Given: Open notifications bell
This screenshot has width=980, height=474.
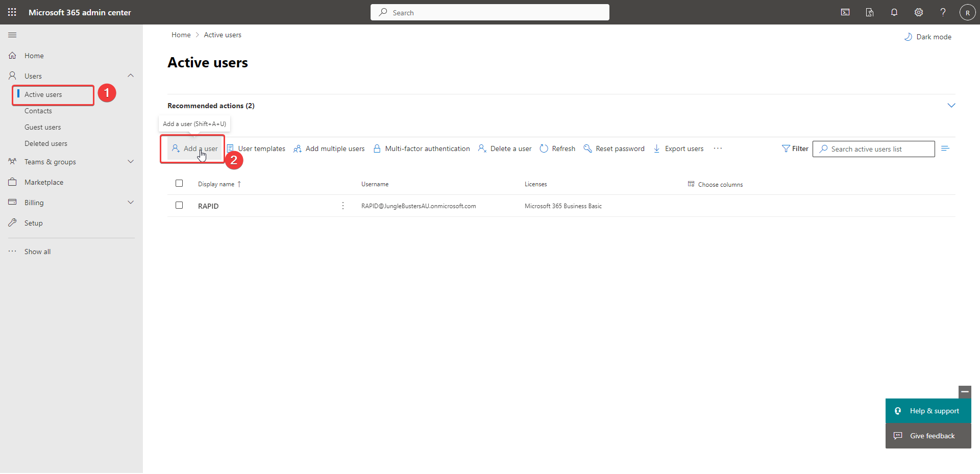Looking at the screenshot, I should [x=894, y=12].
